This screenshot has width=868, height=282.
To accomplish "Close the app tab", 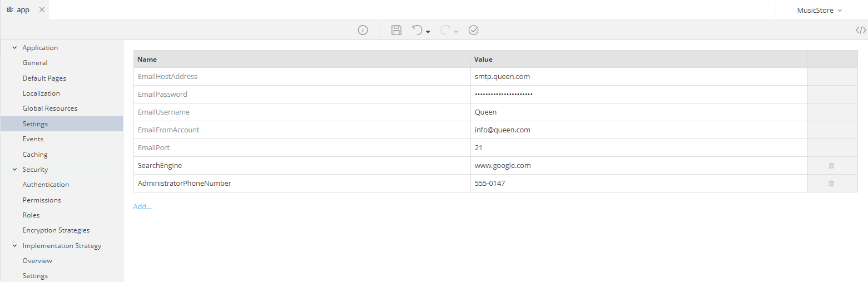I will (42, 10).
